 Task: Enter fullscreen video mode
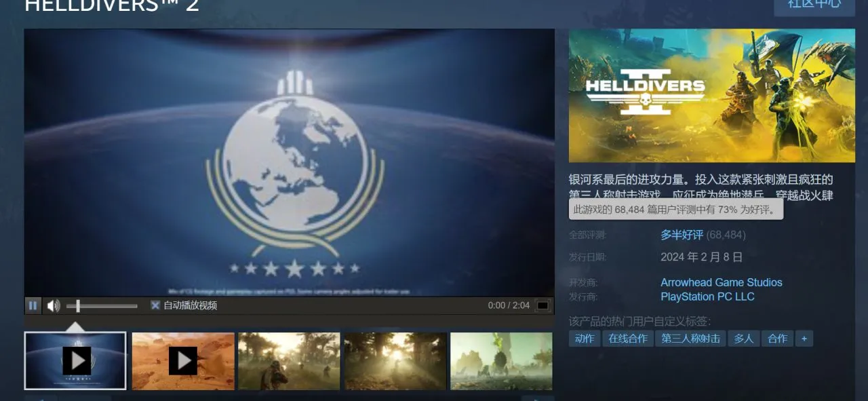click(x=542, y=305)
